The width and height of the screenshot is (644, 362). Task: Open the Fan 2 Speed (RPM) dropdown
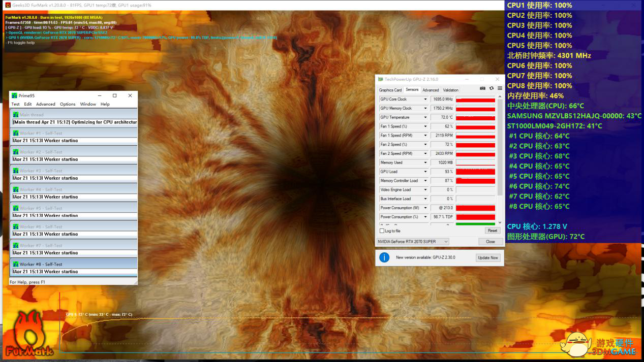click(x=425, y=153)
